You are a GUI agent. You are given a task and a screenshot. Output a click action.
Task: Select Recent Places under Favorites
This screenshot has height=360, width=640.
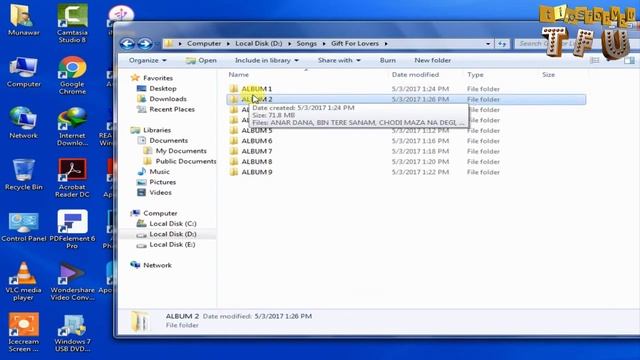coord(171,109)
